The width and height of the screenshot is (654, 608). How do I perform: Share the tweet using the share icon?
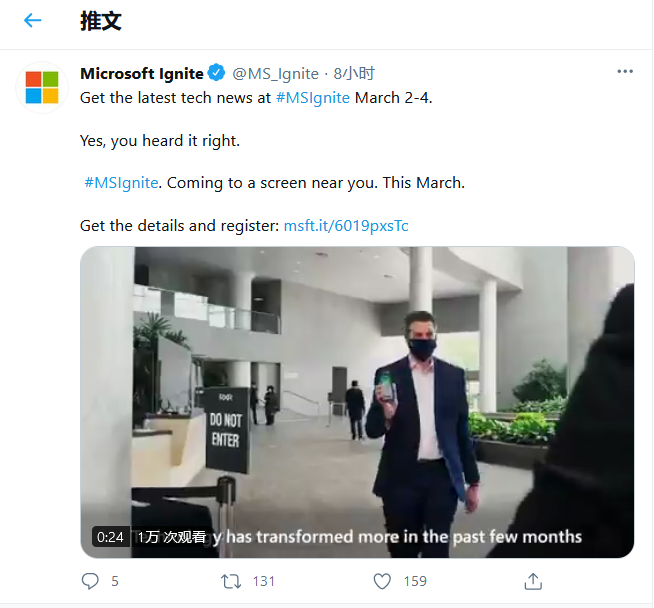click(533, 581)
